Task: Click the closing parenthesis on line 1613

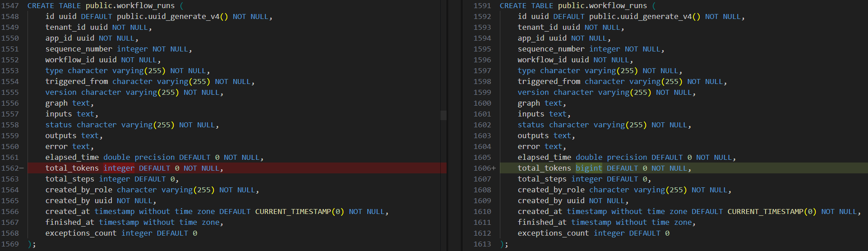Action: (502, 244)
